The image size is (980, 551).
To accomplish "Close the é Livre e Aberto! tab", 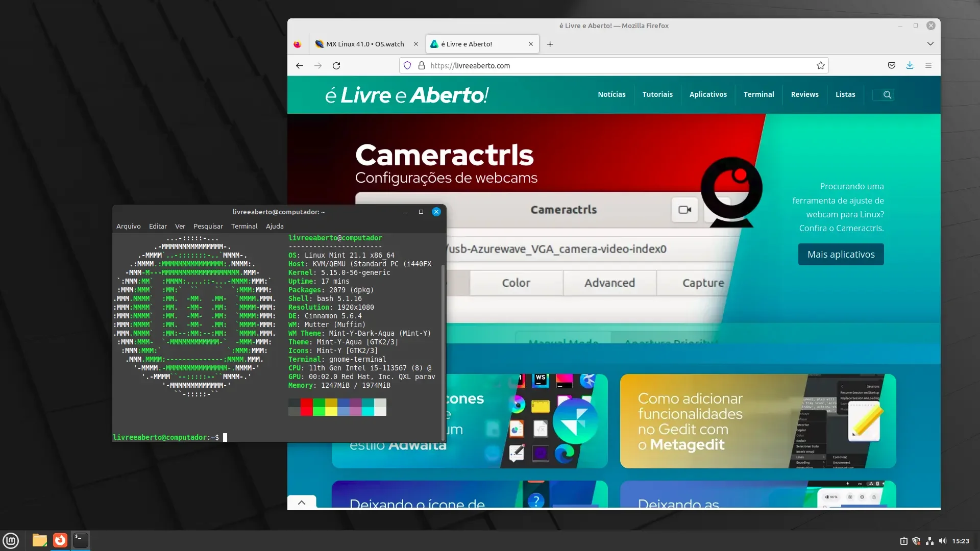I will [531, 44].
